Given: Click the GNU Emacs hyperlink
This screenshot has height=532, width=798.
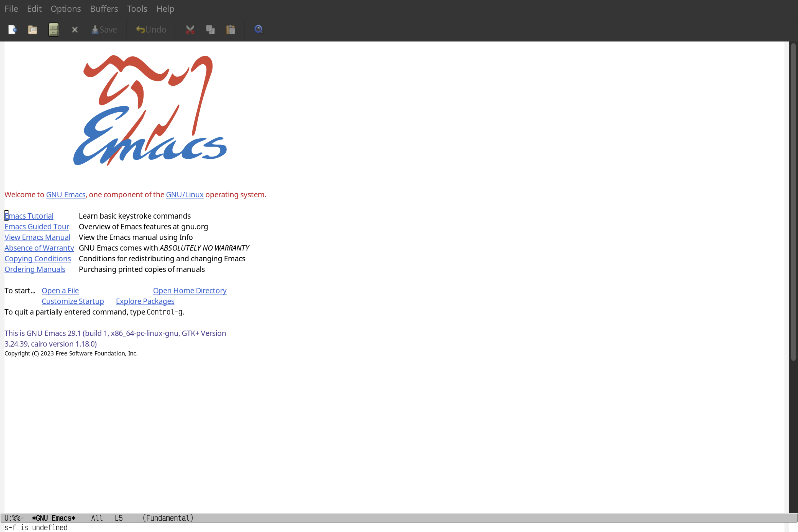Looking at the screenshot, I should click(65, 194).
